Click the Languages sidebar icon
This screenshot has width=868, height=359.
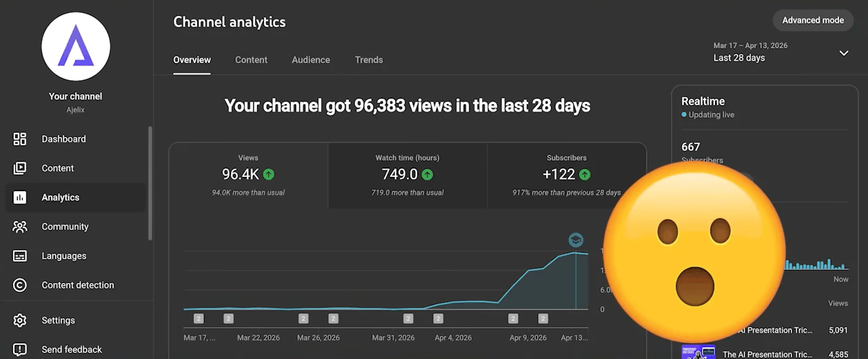click(20, 256)
